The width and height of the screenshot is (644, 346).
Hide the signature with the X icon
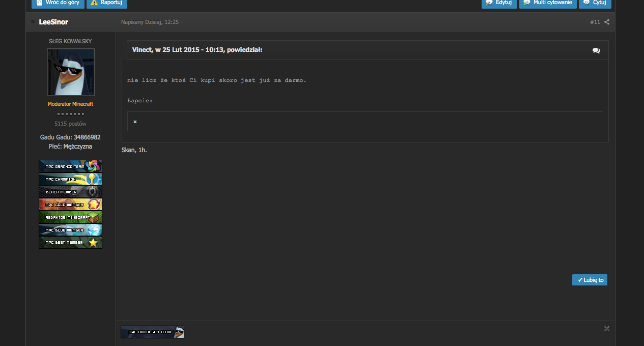click(x=606, y=329)
